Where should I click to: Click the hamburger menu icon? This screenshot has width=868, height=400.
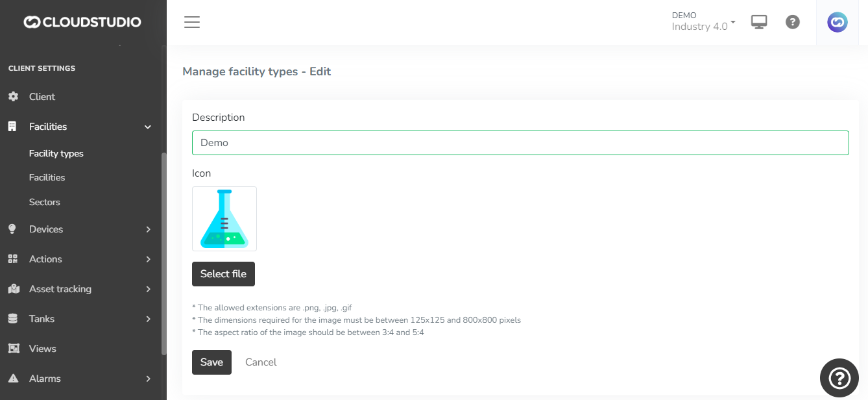[192, 23]
